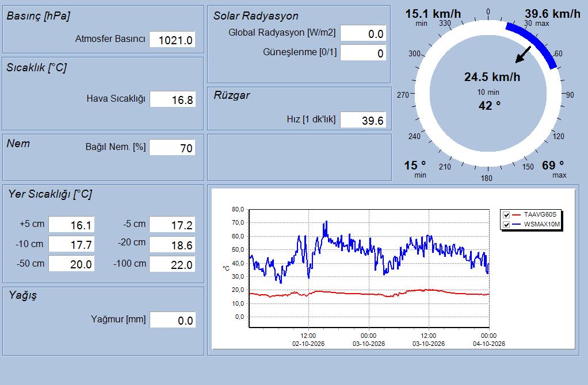Select the -100 cm ground temperature 22.0
588x385 pixels.
point(172,264)
